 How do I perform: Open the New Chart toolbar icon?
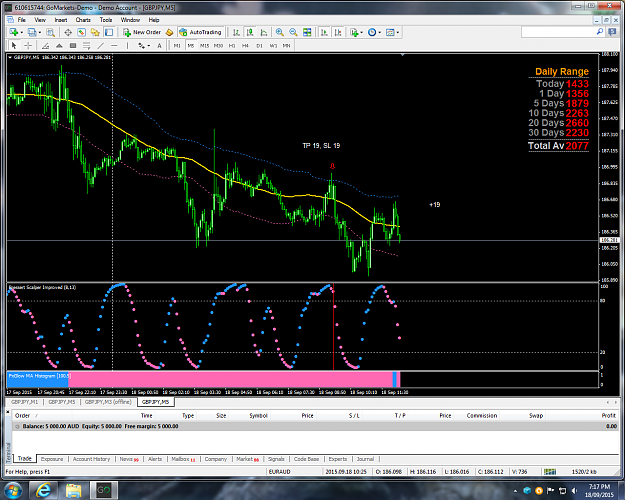14,32
